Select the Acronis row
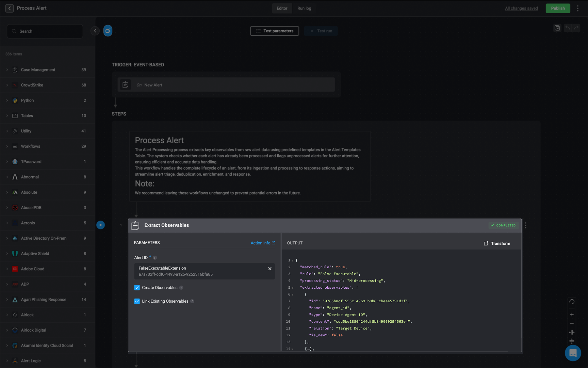Image resolution: width=588 pixels, height=368 pixels. (48, 223)
